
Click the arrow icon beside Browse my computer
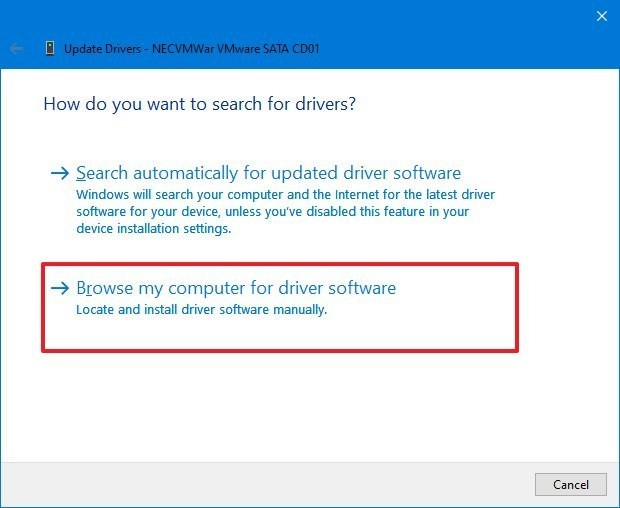click(x=60, y=288)
